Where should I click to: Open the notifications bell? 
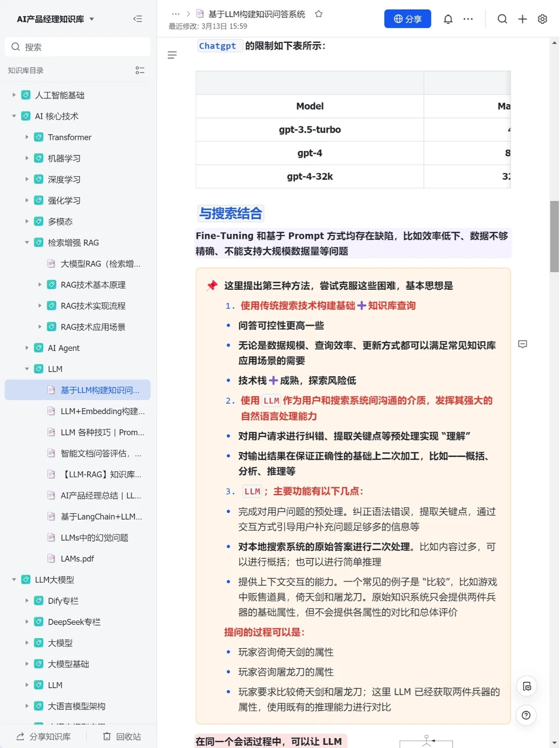point(448,19)
